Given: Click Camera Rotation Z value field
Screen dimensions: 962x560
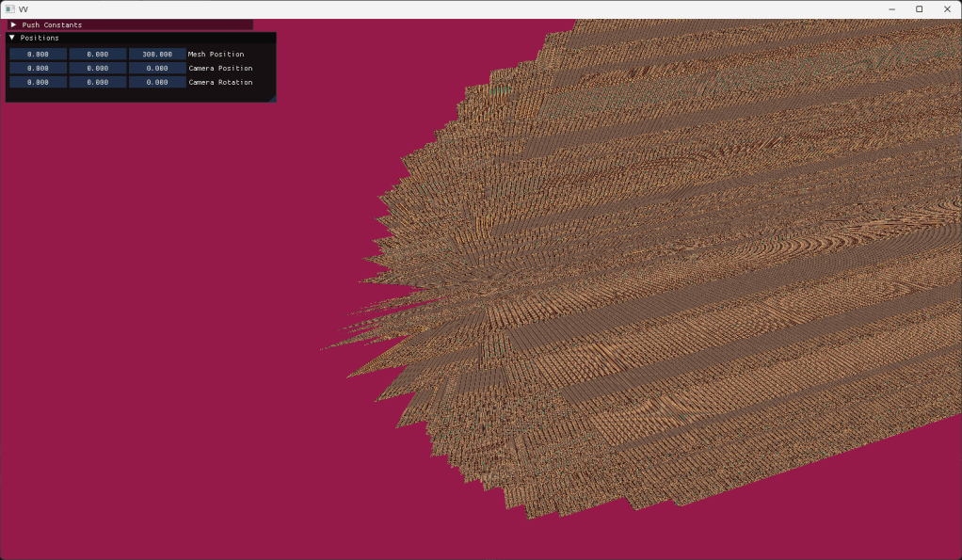Looking at the screenshot, I should coord(157,83).
